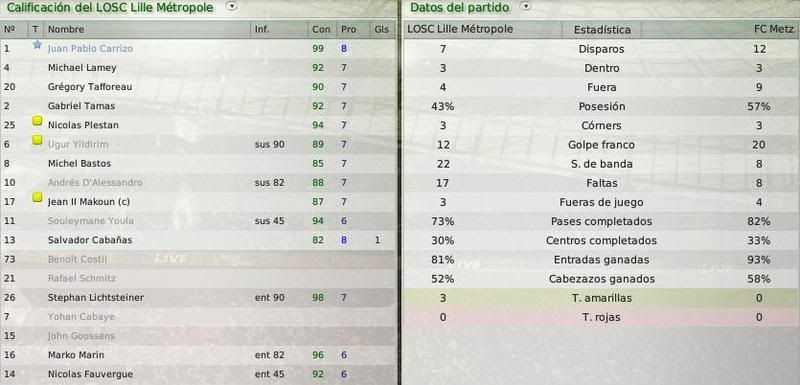Select the Posesión statistic row
800x385 pixels.
click(601, 107)
